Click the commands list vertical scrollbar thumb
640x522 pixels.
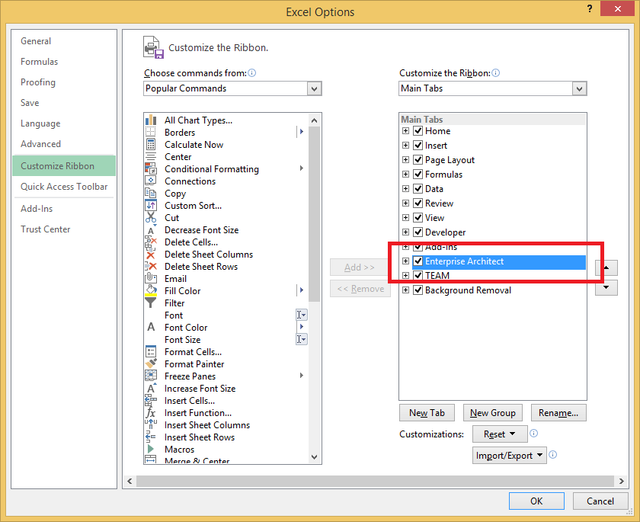coord(314,214)
